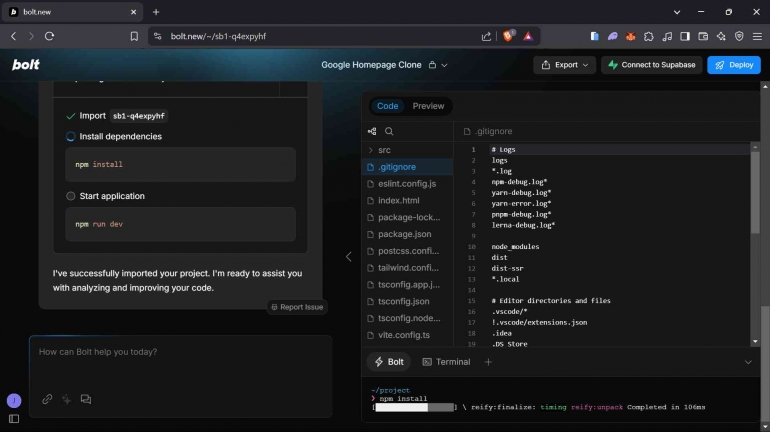Attach a file with paperclip icon
770x432 pixels.
coord(47,399)
